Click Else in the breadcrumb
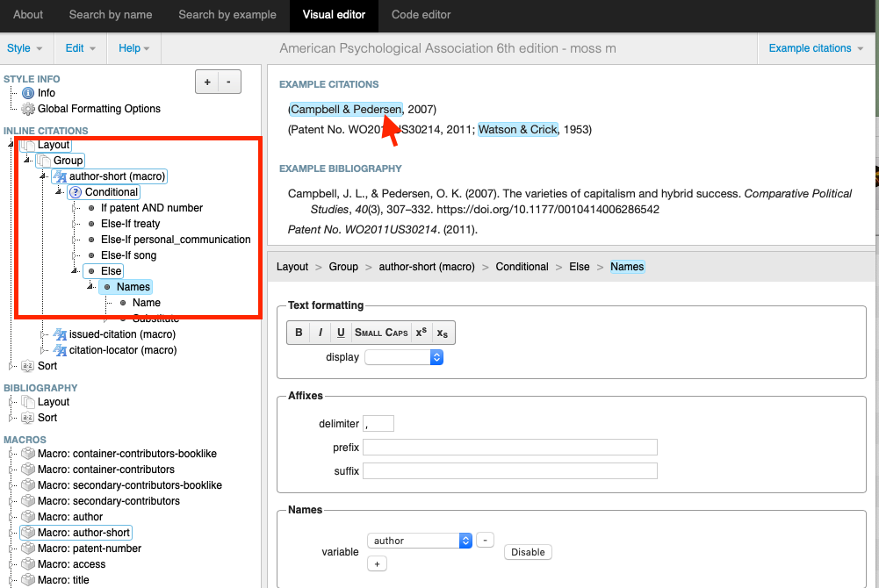Screen dimensions: 879x588 579,267
